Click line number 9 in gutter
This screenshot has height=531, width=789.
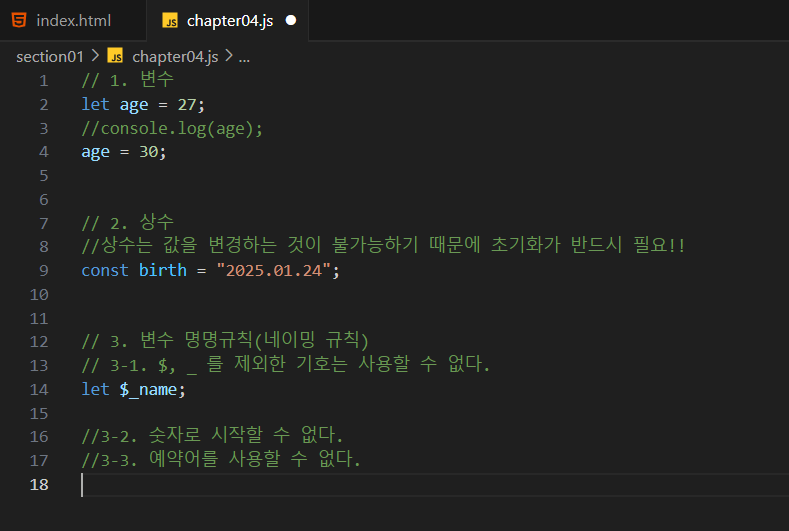click(x=44, y=271)
